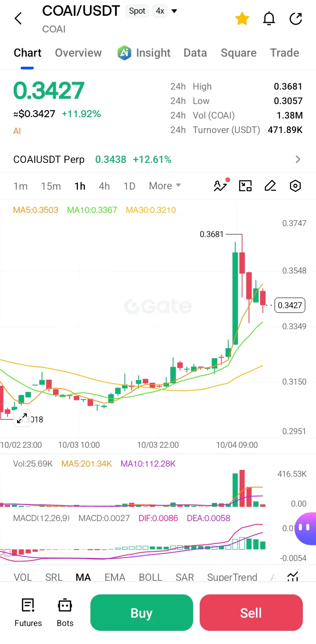Tap the red Sell button

251,612
